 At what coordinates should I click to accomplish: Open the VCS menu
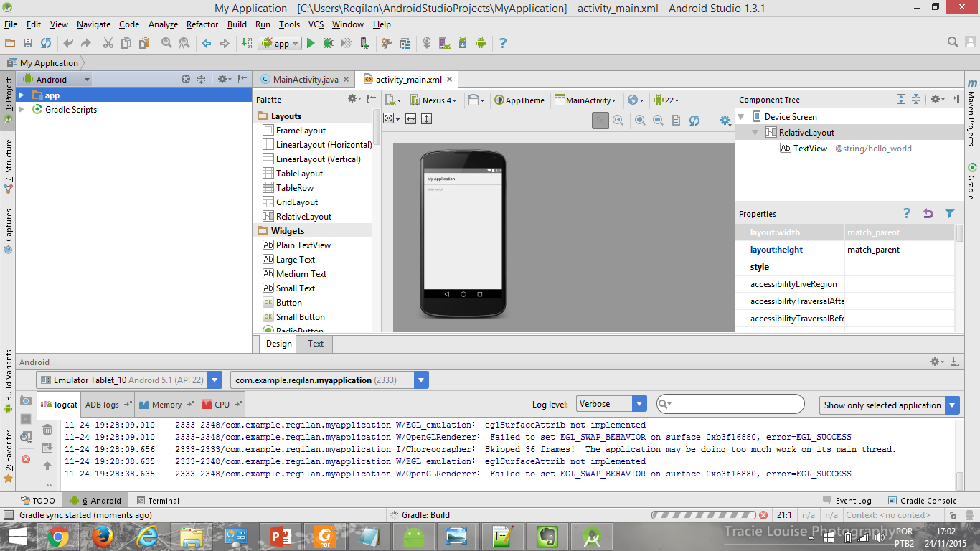316,24
